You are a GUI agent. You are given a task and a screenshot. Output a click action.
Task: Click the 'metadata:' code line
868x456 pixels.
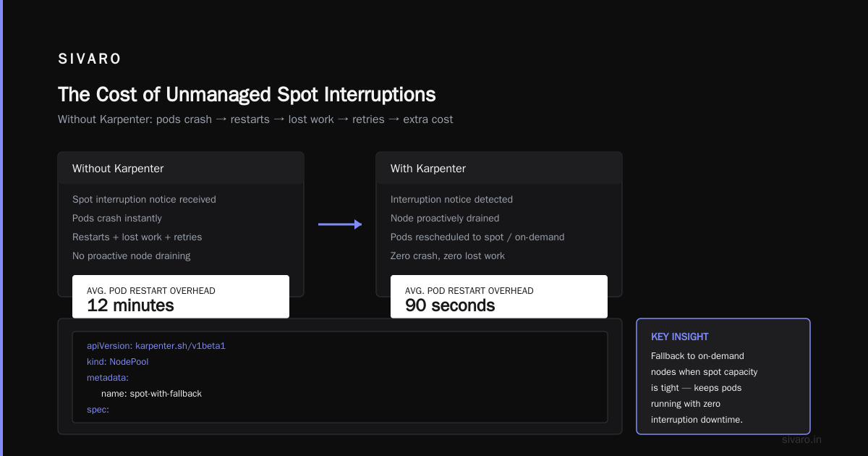click(108, 378)
